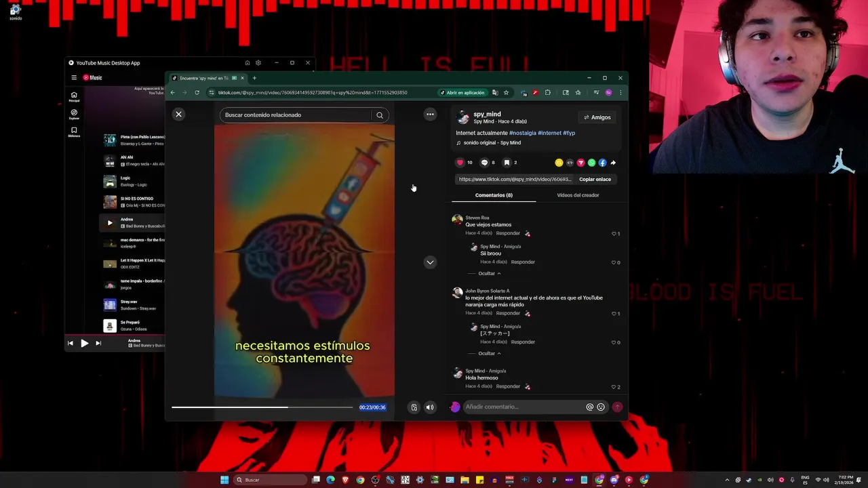
Task: Click the translate page icon in address bar
Action: click(495, 93)
